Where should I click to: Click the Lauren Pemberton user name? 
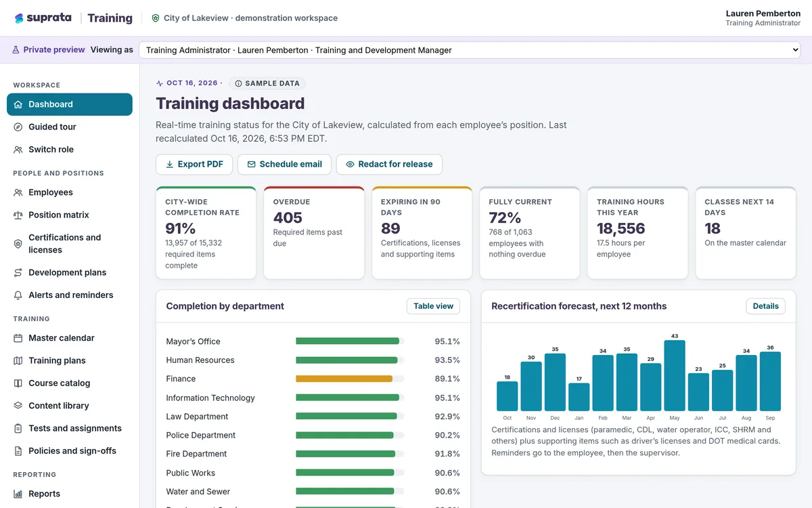click(x=763, y=14)
